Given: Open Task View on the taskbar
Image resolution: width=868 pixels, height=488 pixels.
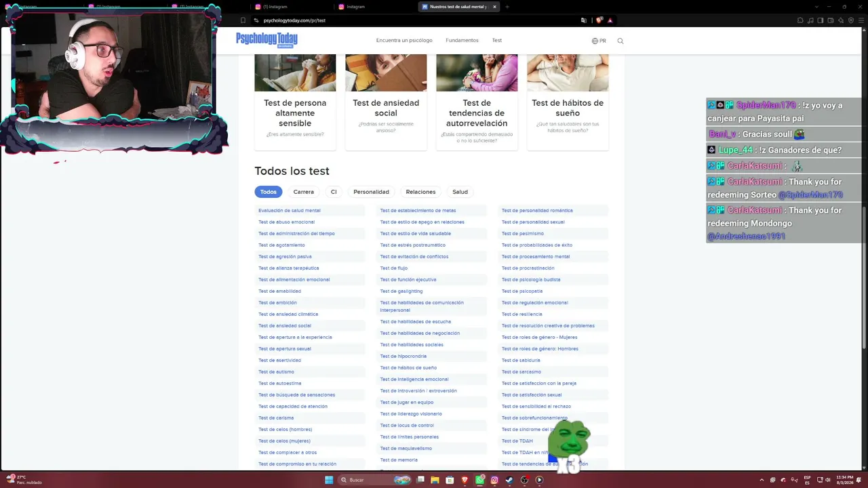Looking at the screenshot, I should (420, 480).
